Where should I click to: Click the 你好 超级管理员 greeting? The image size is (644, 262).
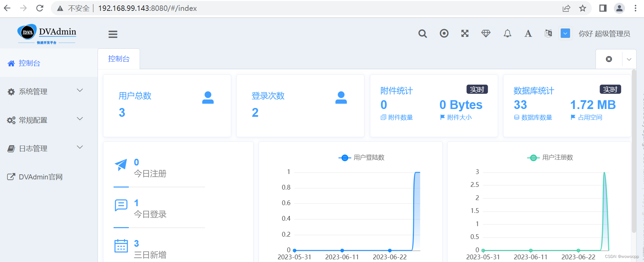tap(604, 34)
